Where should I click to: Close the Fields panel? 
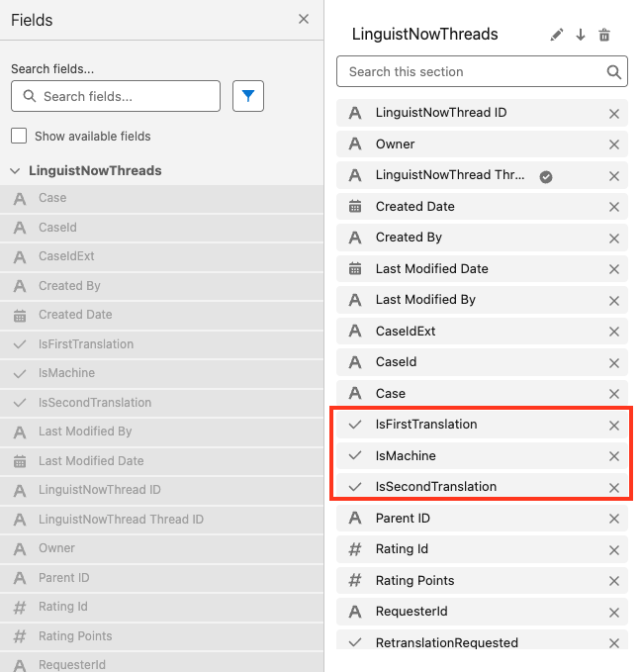304,19
